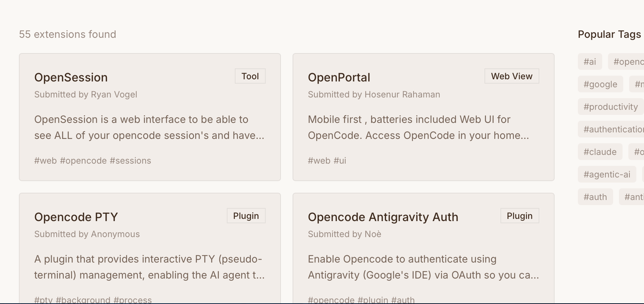Select the #claude popular tag
The image size is (644, 304).
click(x=600, y=152)
